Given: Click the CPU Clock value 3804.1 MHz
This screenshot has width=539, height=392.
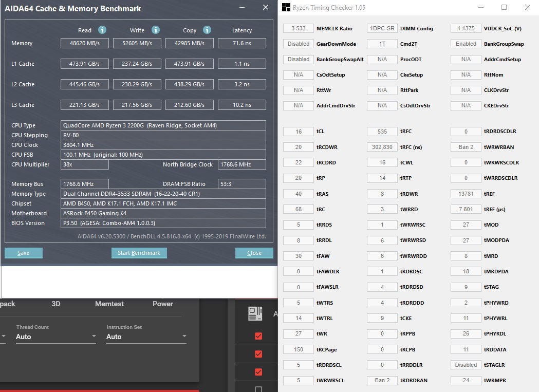Looking at the screenshot, I should [x=163, y=145].
